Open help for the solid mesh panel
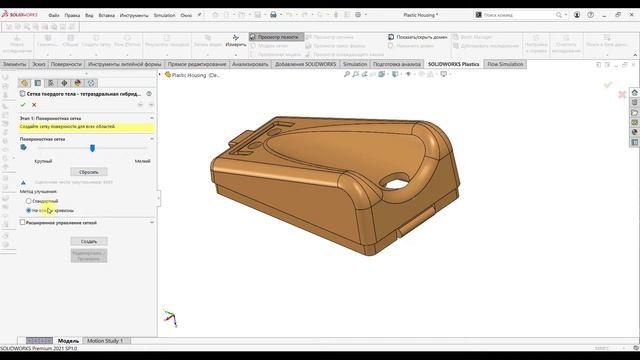 149,94
